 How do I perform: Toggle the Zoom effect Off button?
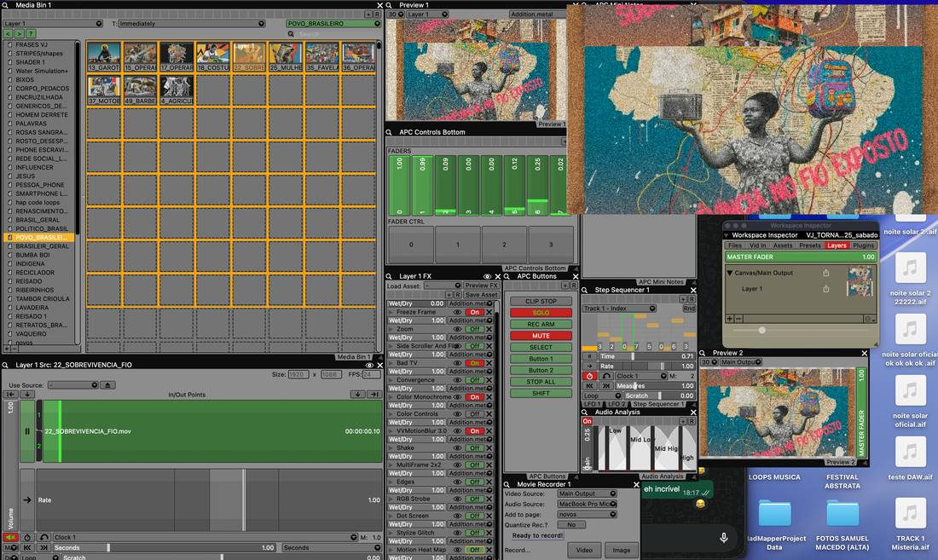pyautogui.click(x=475, y=329)
